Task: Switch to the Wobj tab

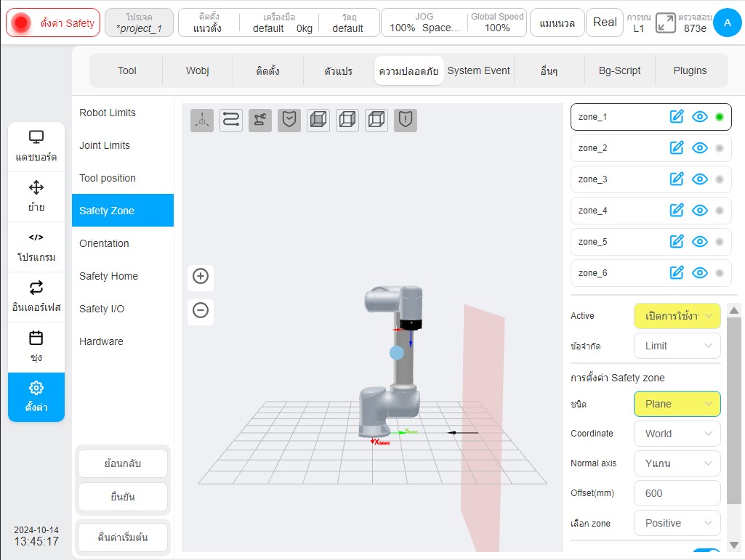Action: 197,70
